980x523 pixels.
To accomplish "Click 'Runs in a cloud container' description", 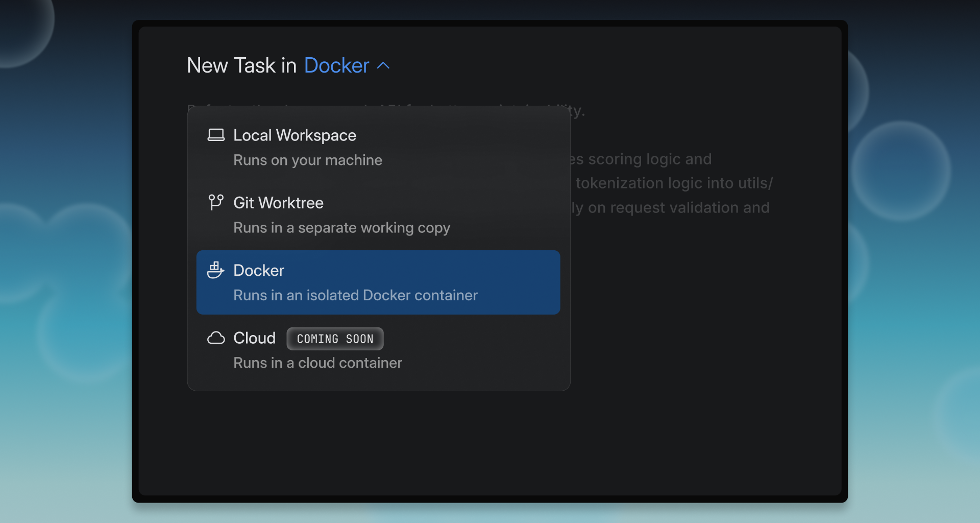I will click(x=317, y=363).
